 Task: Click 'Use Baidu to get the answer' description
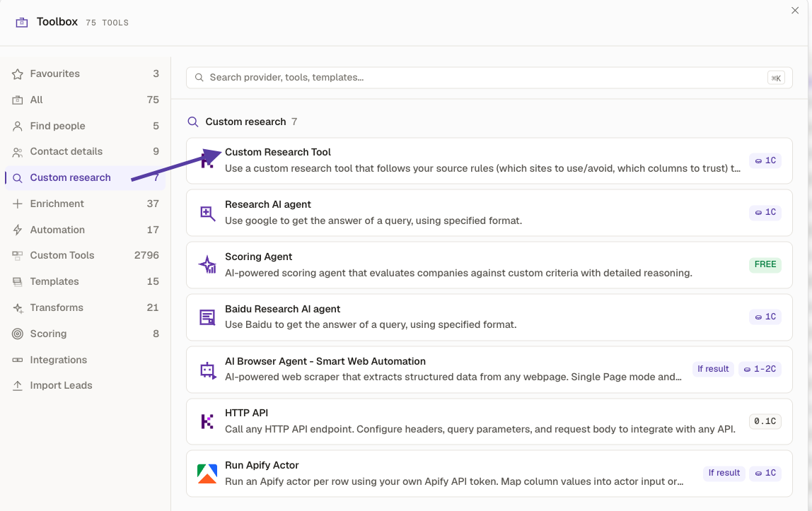pos(371,325)
